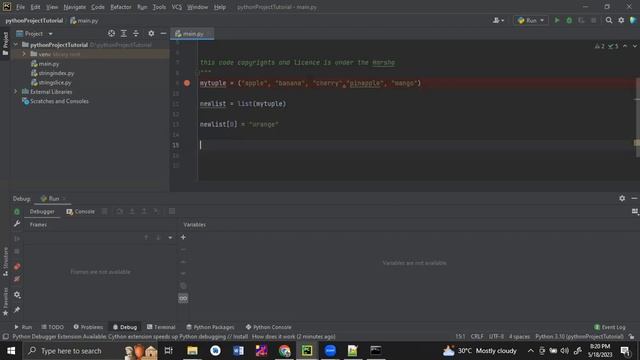Collapse the pythonProjectTutorial root folder
Screen dimensions: 640x360
tap(16, 44)
